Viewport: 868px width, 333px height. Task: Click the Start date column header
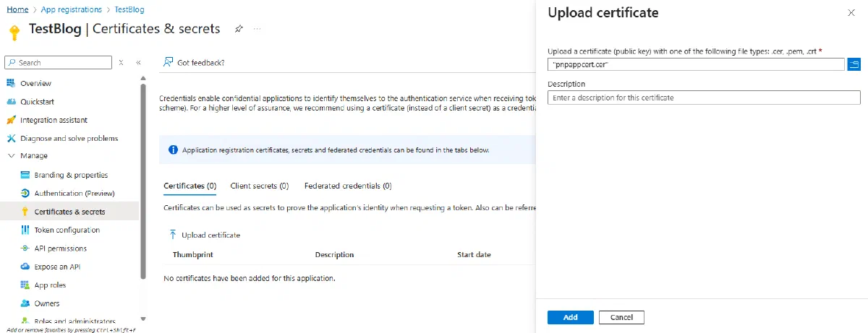coord(474,254)
